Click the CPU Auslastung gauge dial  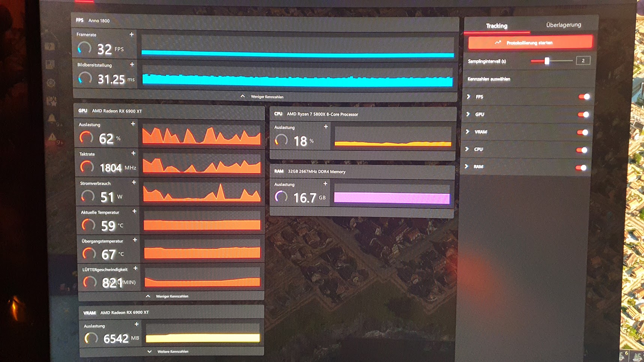[281, 141]
